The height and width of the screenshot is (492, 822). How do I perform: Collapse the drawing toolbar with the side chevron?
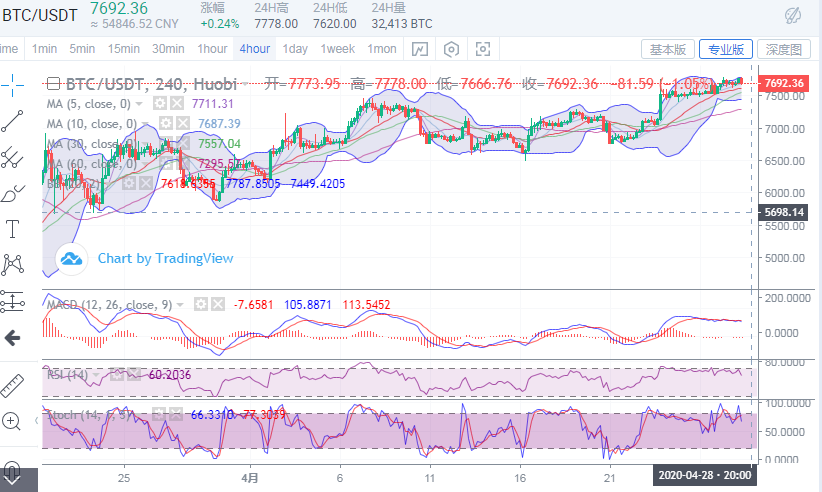click(36, 421)
